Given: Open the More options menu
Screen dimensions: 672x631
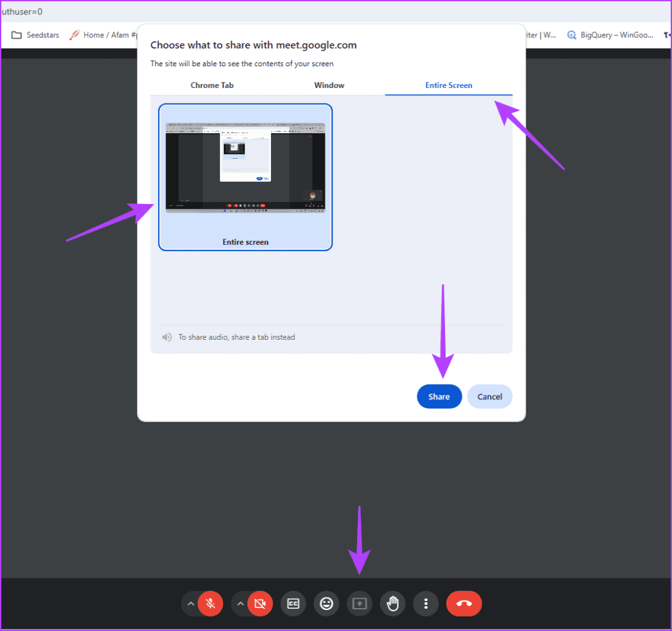Looking at the screenshot, I should point(425,603).
